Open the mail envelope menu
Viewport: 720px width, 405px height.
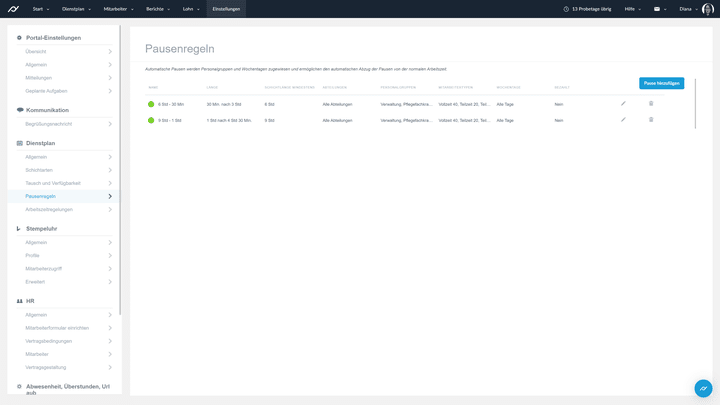(659, 9)
